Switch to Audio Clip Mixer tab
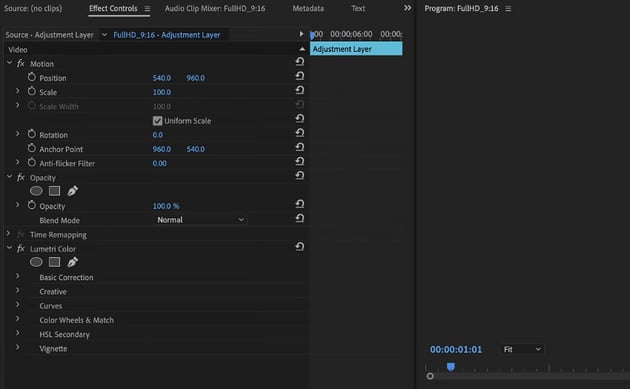 [215, 8]
